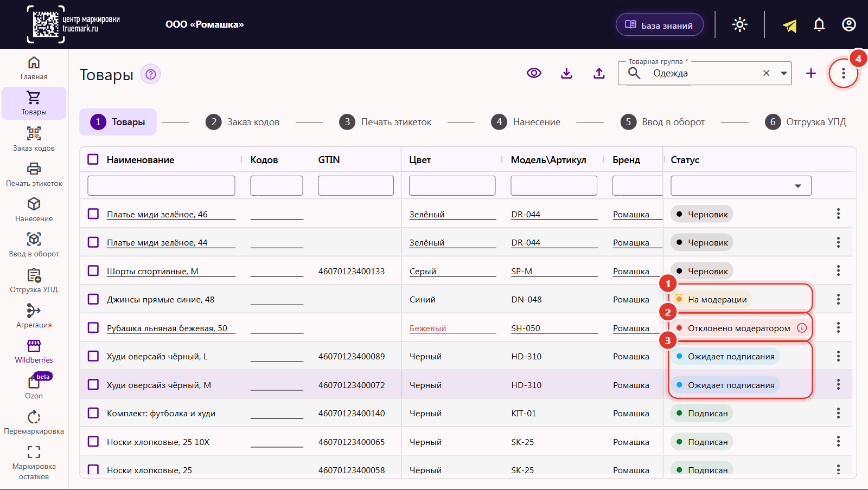Open Маркировка остатков in sidebar

coord(34,462)
